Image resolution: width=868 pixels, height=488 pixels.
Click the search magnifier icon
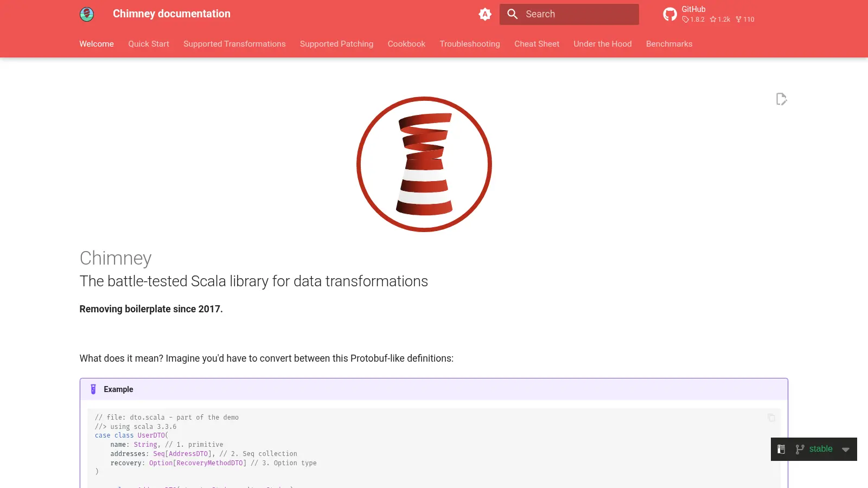click(x=513, y=14)
